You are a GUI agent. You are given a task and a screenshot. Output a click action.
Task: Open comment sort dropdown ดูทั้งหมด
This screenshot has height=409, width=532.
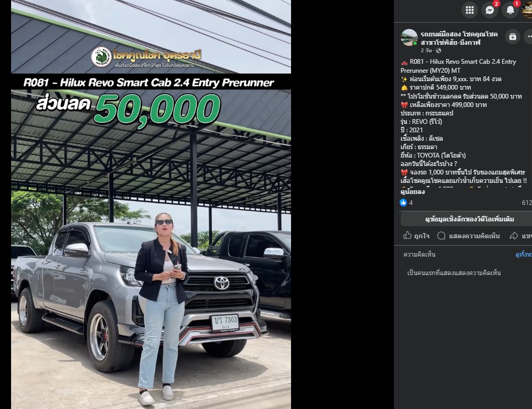pos(524,255)
